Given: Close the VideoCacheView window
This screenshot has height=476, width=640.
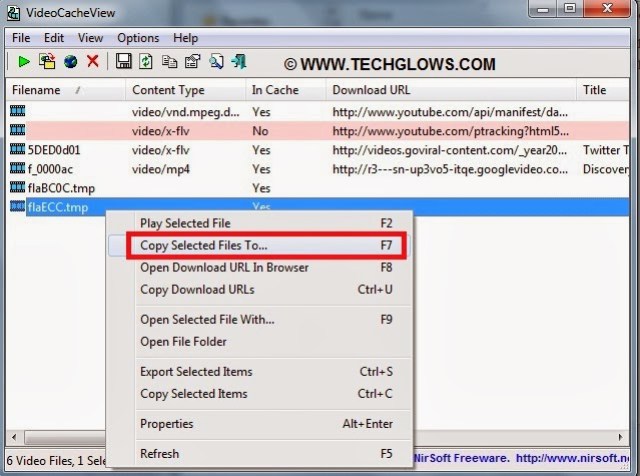Looking at the screenshot, I should pyautogui.click(x=607, y=9).
